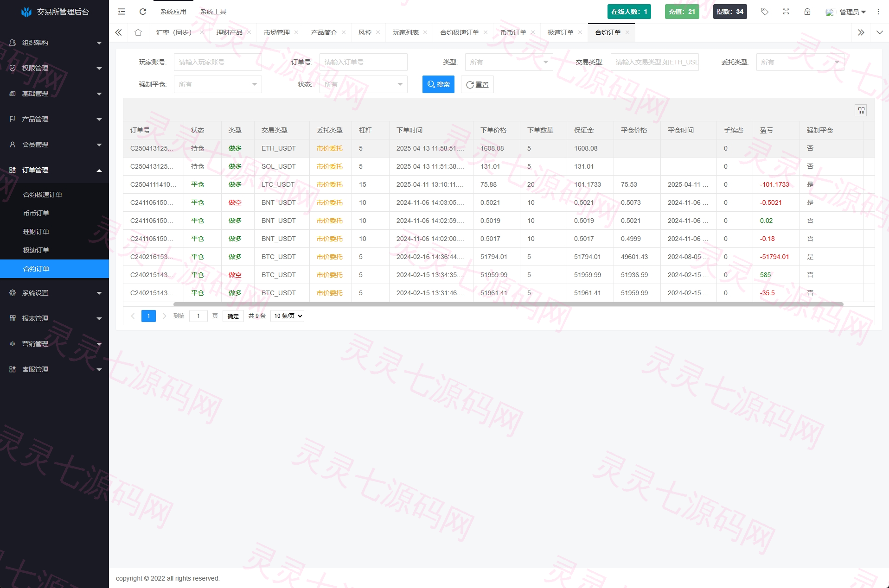Collapse the 订单管理 sidebar menu
The image size is (889, 588).
54,170
